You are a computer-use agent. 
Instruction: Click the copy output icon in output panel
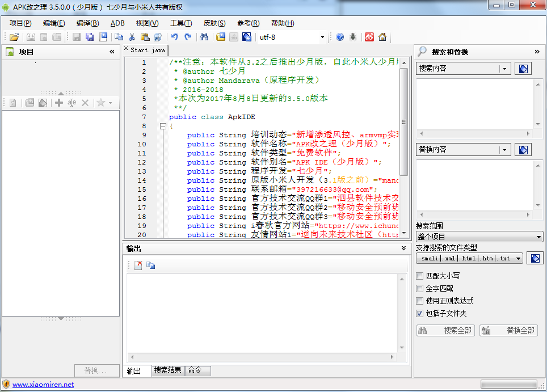pyautogui.click(x=151, y=265)
